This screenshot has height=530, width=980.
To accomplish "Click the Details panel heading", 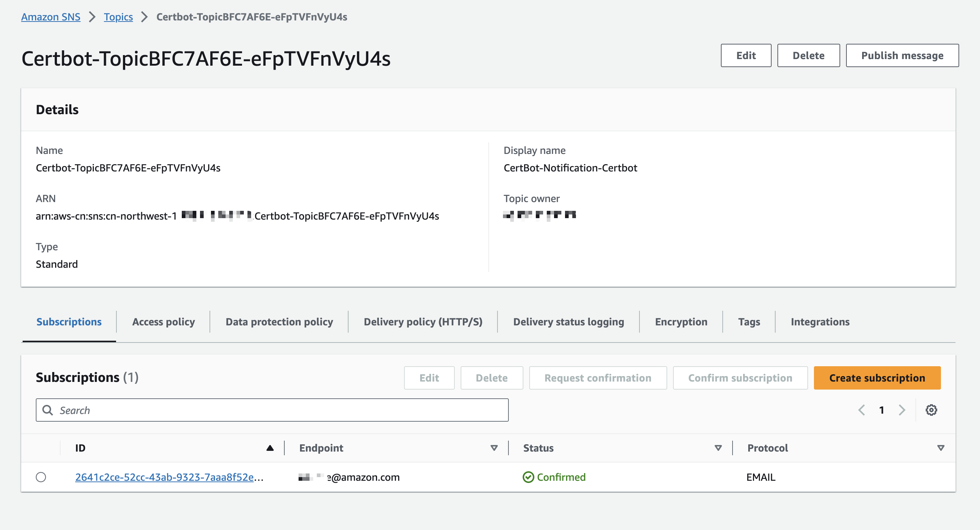I will tap(57, 109).
